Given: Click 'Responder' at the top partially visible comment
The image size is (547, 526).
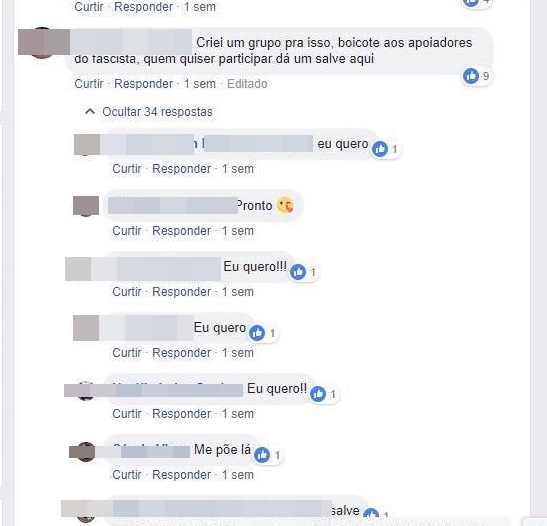Looking at the screenshot, I should click(143, 7).
